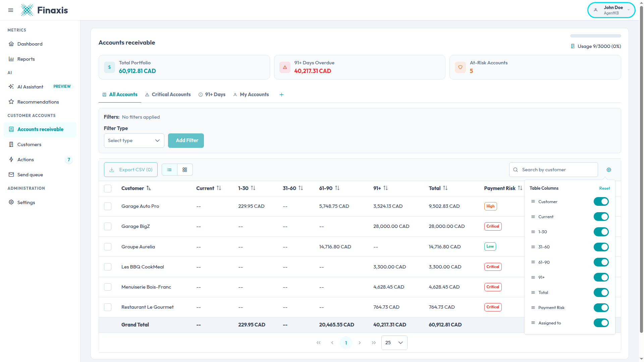Sort by Total column sort icon
This screenshot has width=644, height=362.
click(x=445, y=188)
